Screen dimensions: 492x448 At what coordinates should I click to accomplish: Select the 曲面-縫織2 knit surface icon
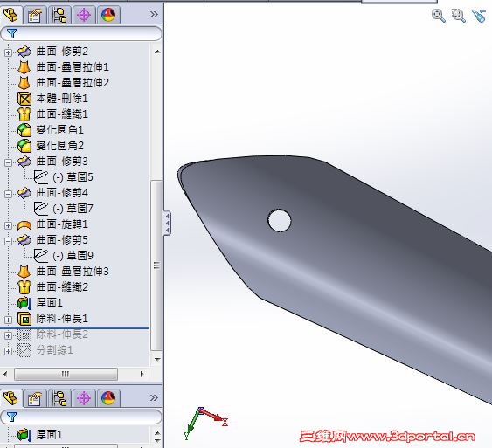pyautogui.click(x=24, y=286)
